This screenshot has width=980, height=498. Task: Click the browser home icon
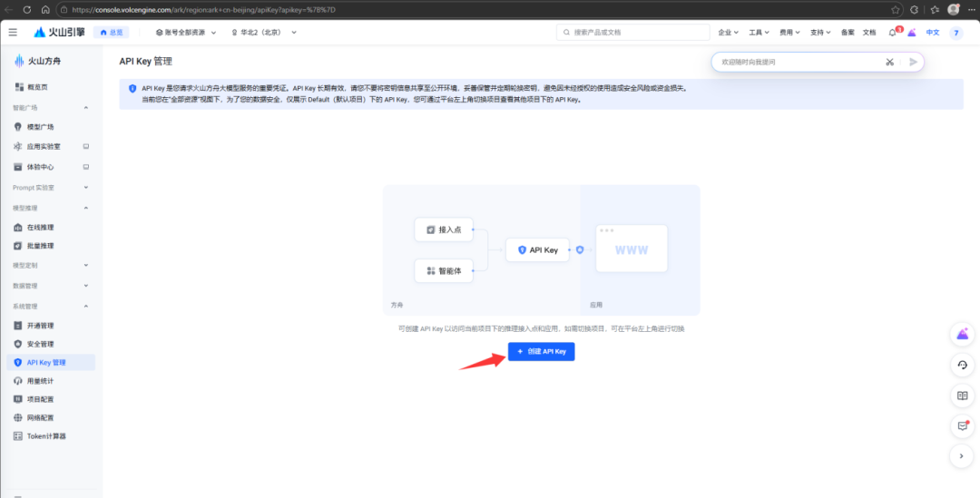click(x=45, y=9)
